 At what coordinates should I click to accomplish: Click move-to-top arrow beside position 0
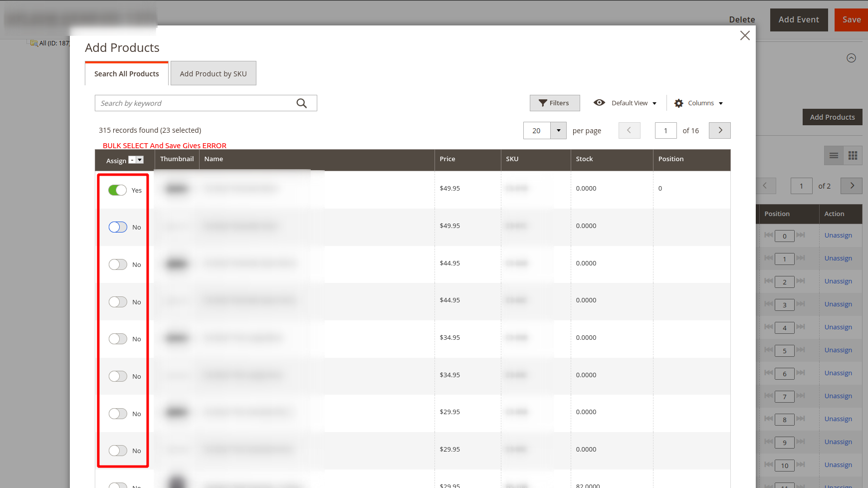point(768,236)
